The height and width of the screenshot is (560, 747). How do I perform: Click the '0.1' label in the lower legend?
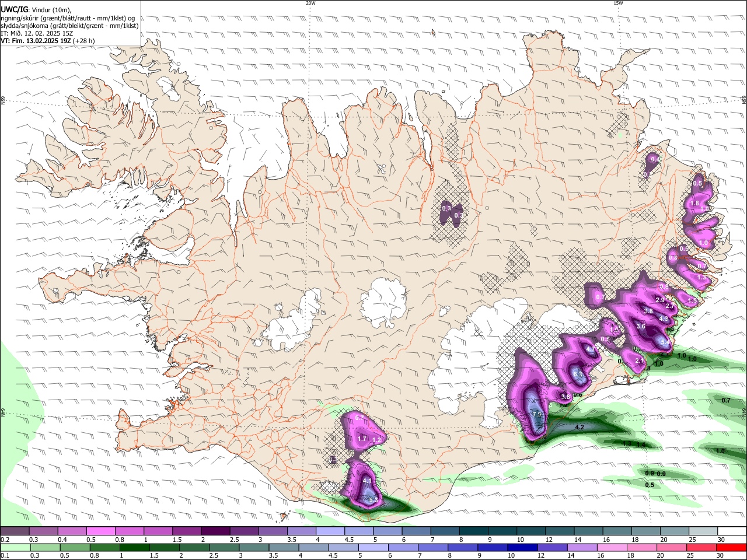[x=5, y=556]
